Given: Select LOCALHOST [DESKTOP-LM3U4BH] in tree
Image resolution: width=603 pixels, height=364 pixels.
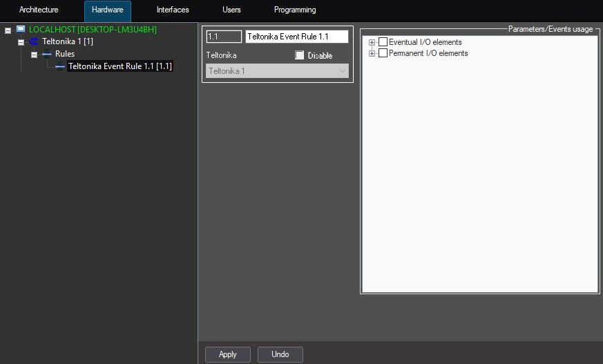Looking at the screenshot, I should click(93, 30).
